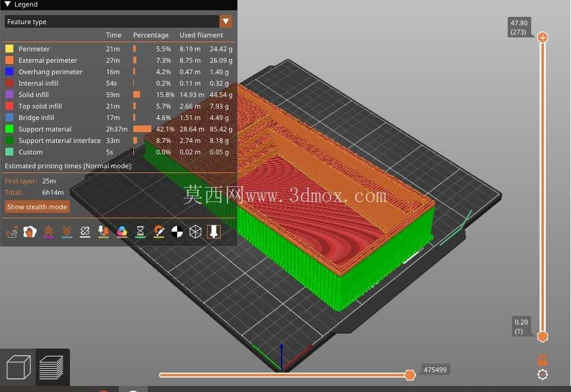
Task: Click the Total 6h14m print time
Action: 53,192
